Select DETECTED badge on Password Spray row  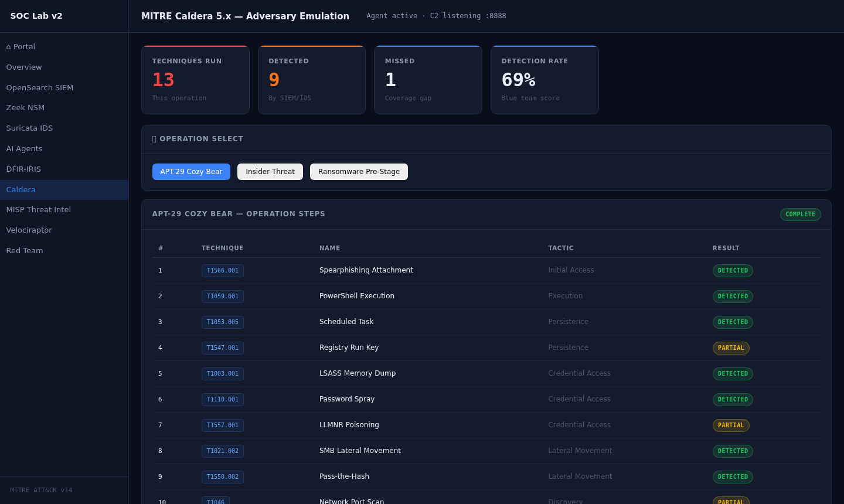click(x=733, y=400)
